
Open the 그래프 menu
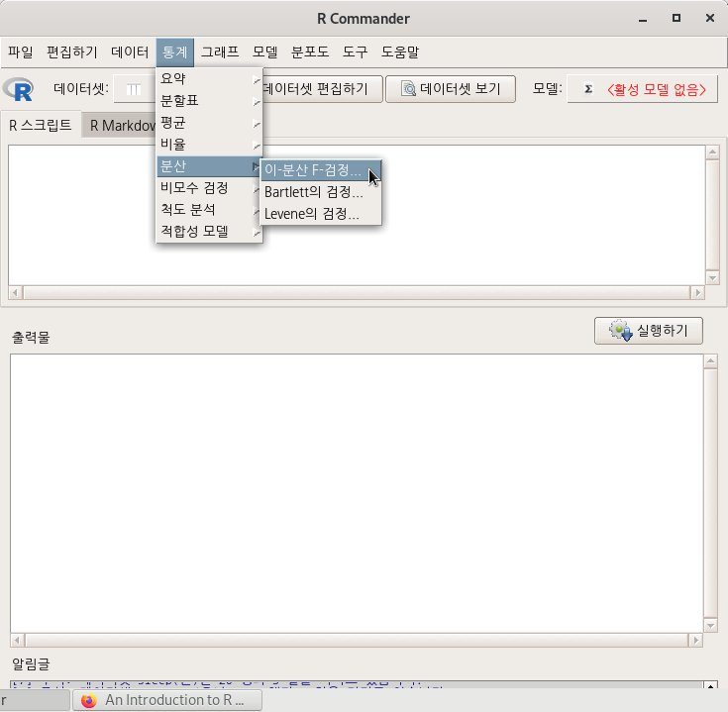(x=220, y=51)
